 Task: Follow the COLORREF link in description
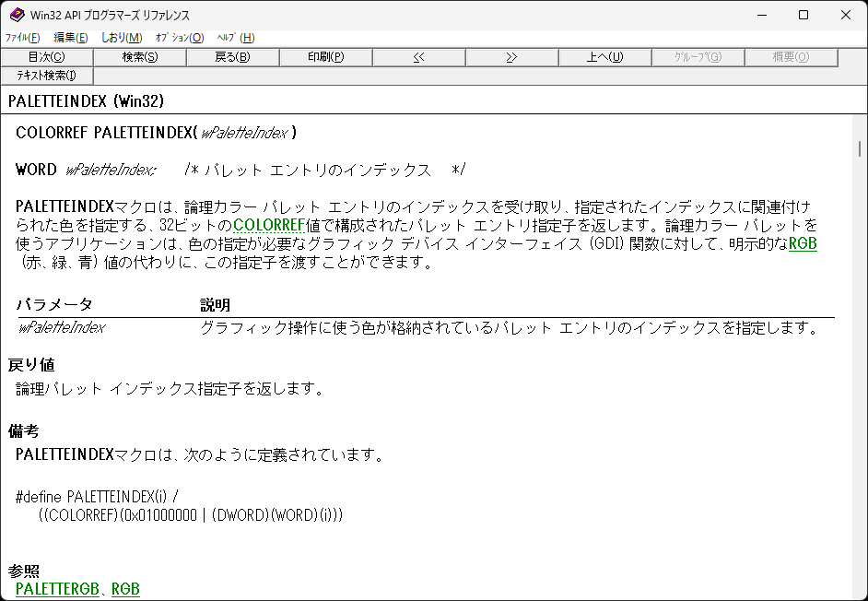pos(269,225)
